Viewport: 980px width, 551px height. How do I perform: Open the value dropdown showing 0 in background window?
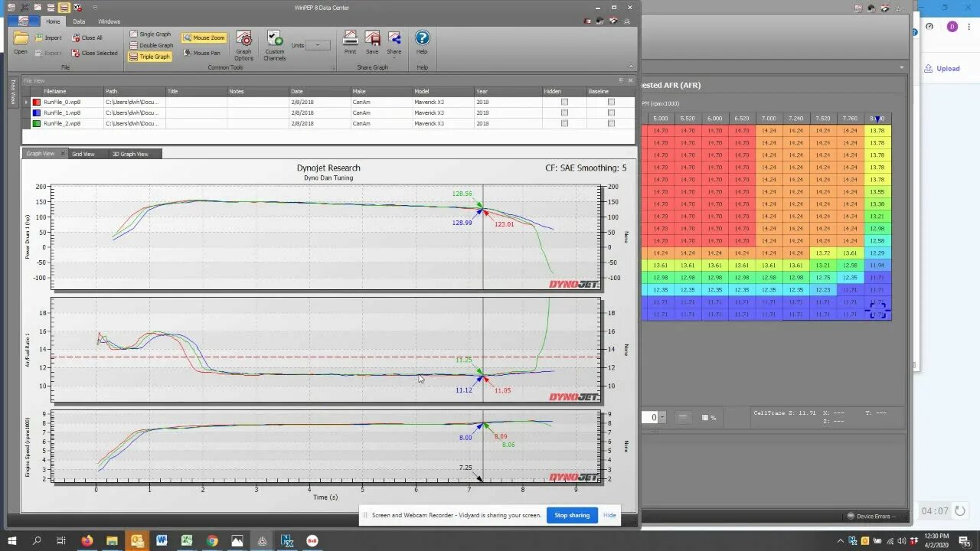[662, 417]
